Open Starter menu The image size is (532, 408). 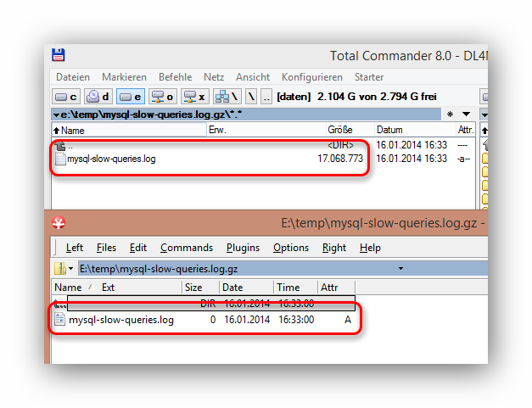[x=369, y=77]
